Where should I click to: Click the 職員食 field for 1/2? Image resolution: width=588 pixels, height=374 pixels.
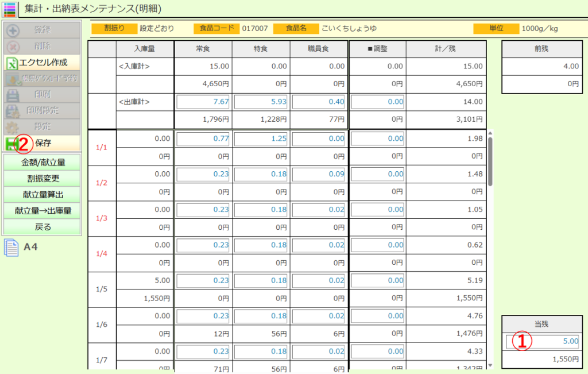(319, 173)
